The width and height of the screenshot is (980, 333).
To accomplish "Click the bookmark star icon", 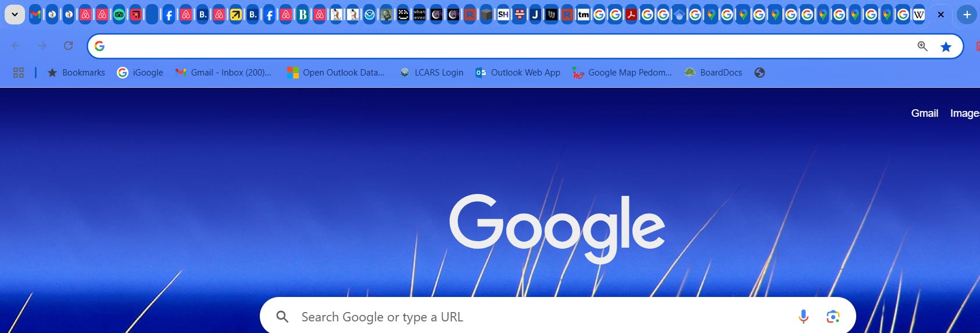I will point(946,46).
